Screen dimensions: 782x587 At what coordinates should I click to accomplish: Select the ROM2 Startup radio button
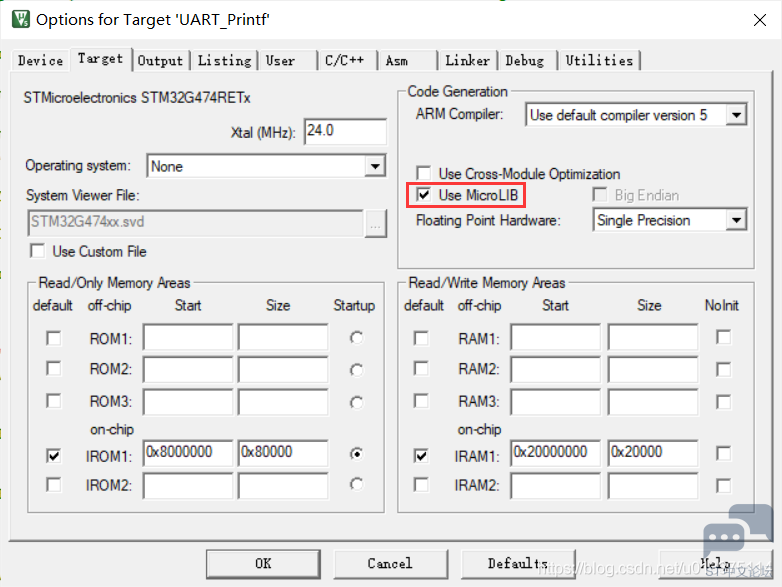pos(356,370)
